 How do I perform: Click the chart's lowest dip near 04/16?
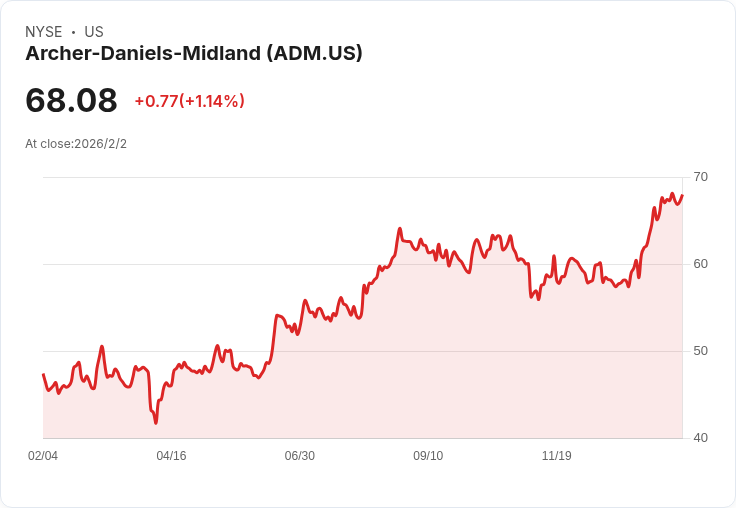pyautogui.click(x=156, y=423)
